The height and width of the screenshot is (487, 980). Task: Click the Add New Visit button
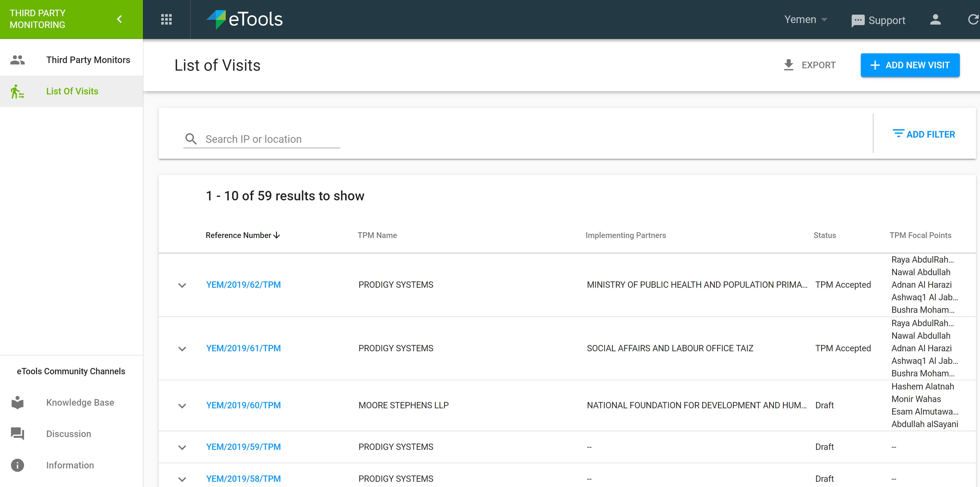pos(910,65)
